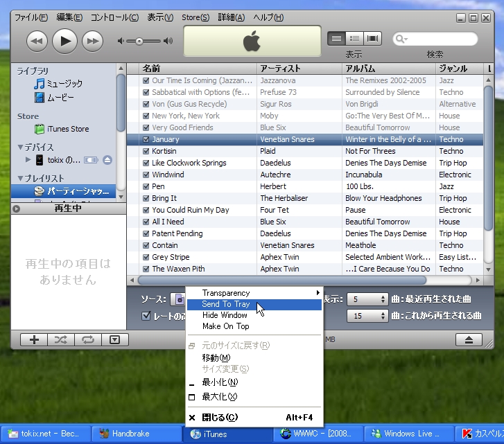The width and height of the screenshot is (504, 444).
Task: Switch to grouped album view icon
Action: coord(354,39)
